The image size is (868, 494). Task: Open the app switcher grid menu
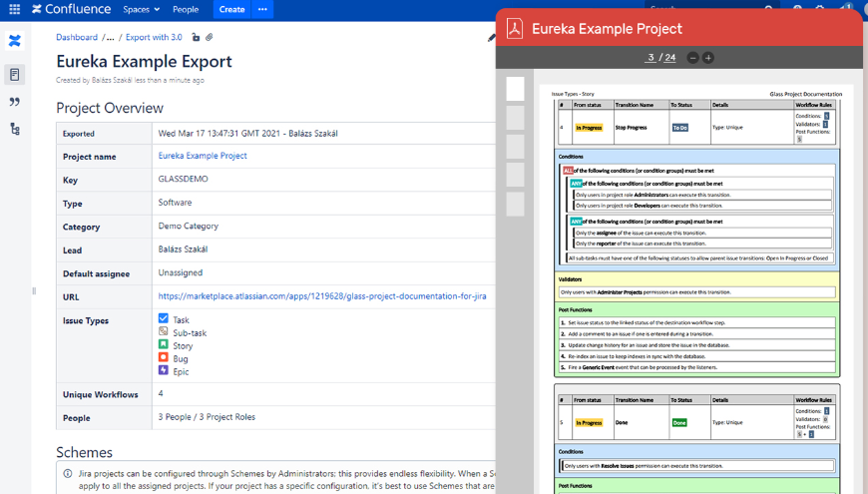(15, 9)
